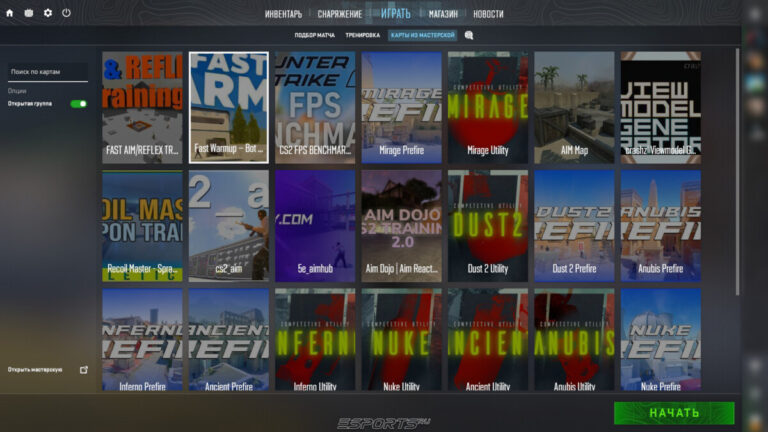Screen dimensions: 768x432
Task: Open the МАГАЗИН menu
Action: pos(443,14)
